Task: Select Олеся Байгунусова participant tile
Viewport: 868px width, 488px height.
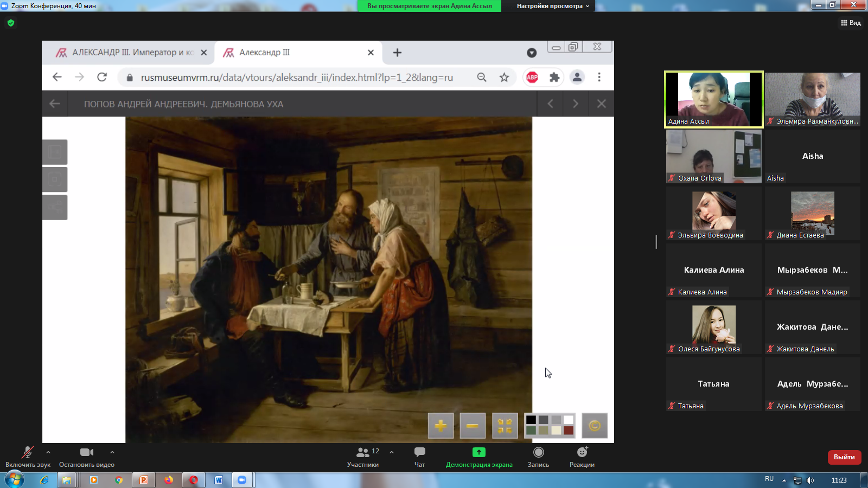Action: point(714,327)
